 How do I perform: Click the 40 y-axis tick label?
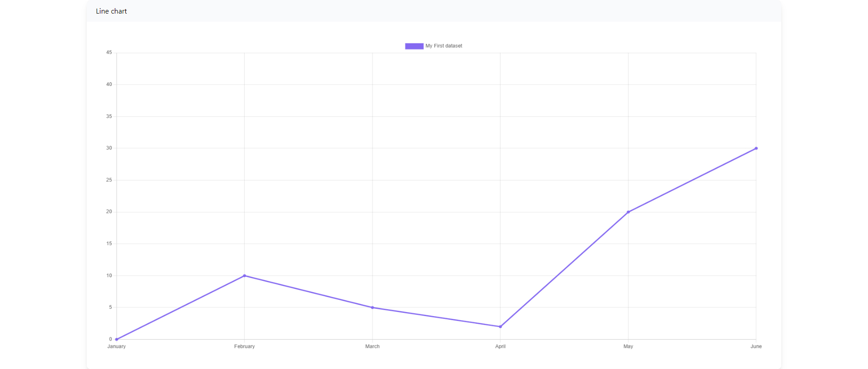pyautogui.click(x=109, y=84)
